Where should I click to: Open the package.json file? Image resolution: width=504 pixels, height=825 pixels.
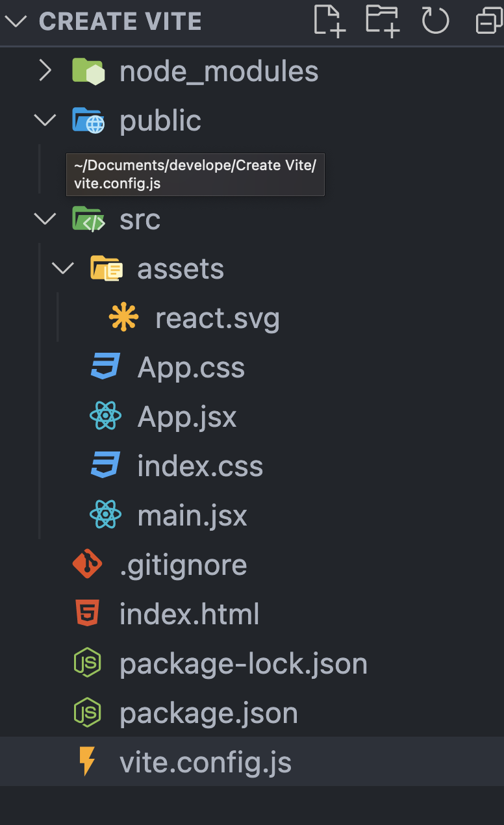(208, 714)
